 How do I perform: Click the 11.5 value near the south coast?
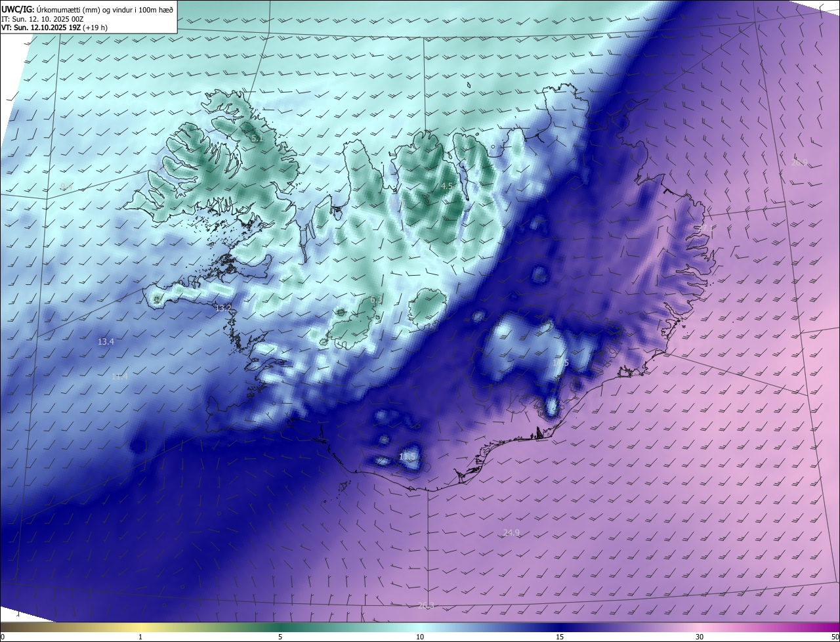pyautogui.click(x=408, y=456)
